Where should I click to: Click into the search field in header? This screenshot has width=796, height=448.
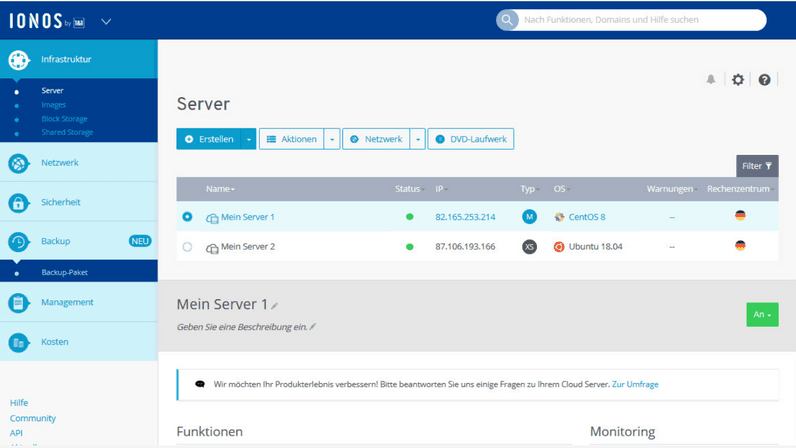(640, 20)
